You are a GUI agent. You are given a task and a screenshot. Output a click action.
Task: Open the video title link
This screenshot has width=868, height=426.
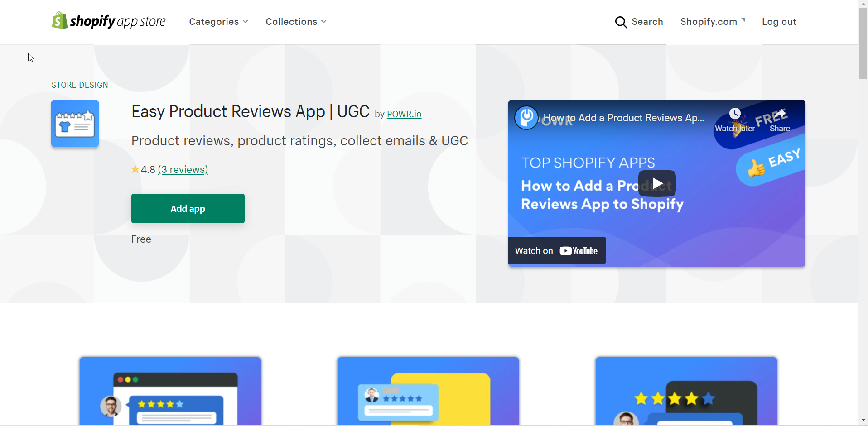tap(624, 118)
